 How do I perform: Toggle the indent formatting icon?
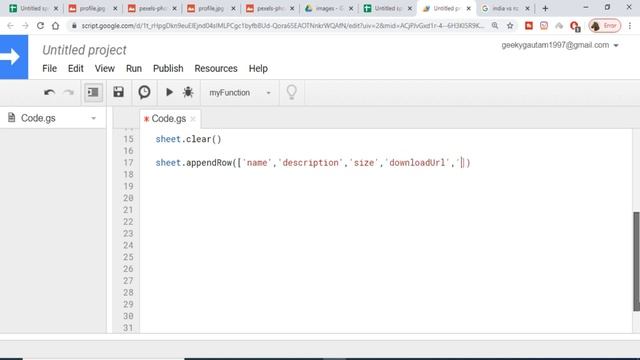[93, 92]
